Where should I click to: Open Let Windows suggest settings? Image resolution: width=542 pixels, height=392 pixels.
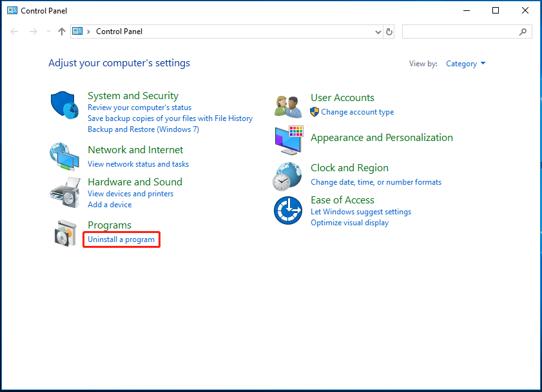(361, 211)
